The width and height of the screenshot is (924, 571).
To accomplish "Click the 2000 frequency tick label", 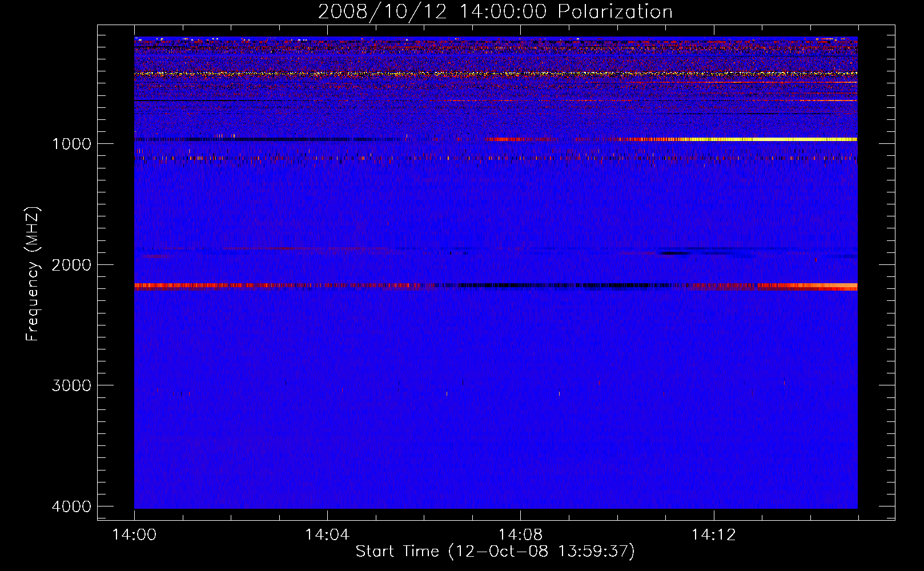I will [x=71, y=264].
